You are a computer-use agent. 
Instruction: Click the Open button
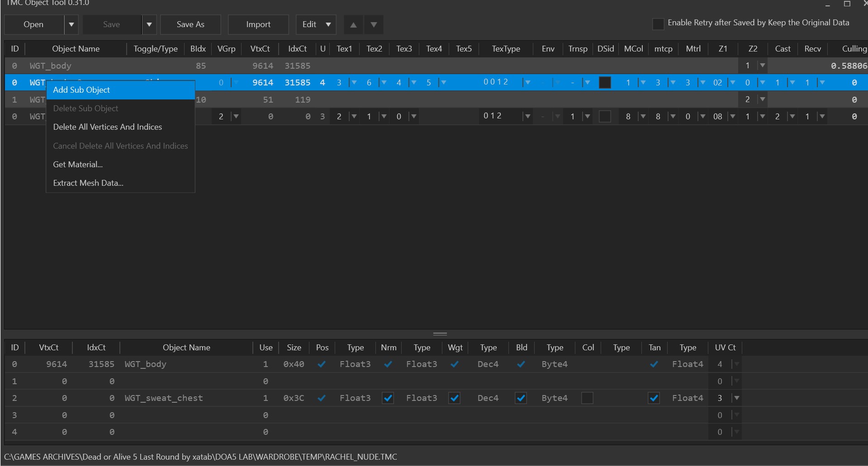pyautogui.click(x=34, y=24)
